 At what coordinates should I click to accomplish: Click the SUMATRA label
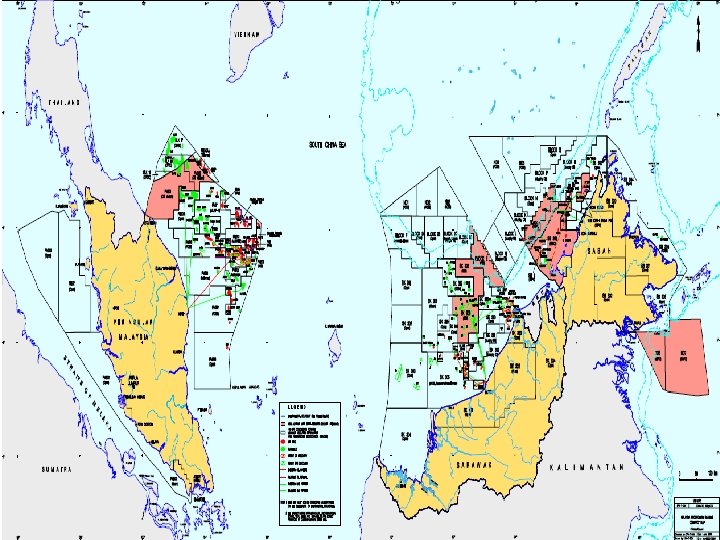[57, 469]
